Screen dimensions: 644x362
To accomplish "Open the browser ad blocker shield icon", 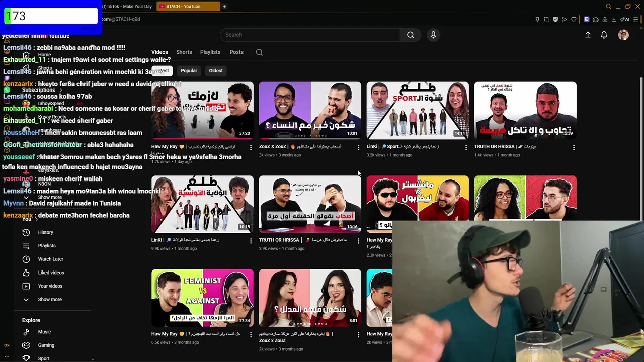I will pyautogui.click(x=555, y=19).
